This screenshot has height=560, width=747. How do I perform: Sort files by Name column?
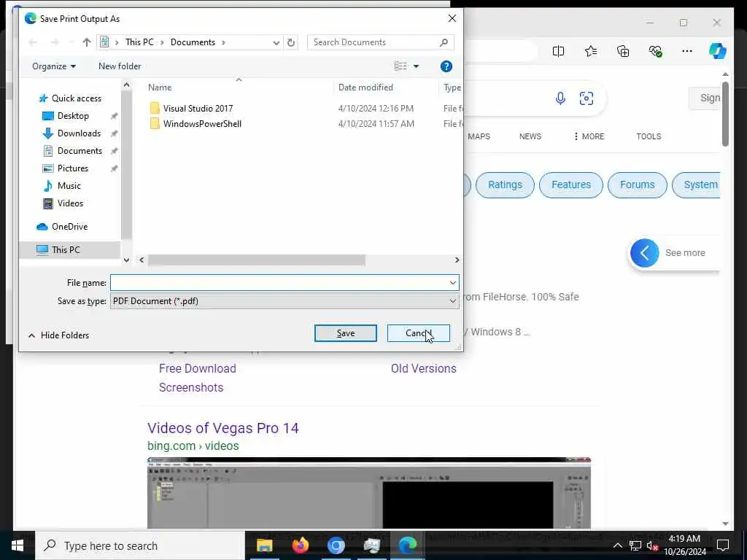(160, 87)
